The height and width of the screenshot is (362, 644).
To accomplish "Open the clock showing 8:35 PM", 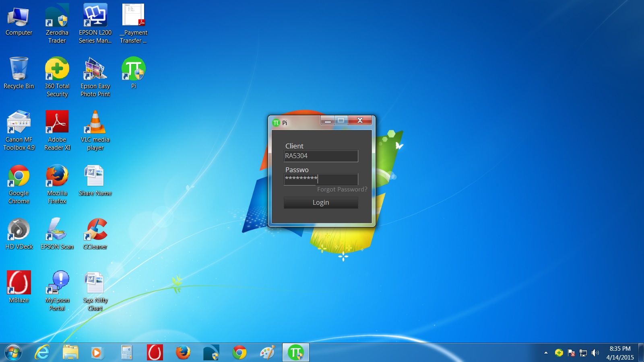I will 620,353.
